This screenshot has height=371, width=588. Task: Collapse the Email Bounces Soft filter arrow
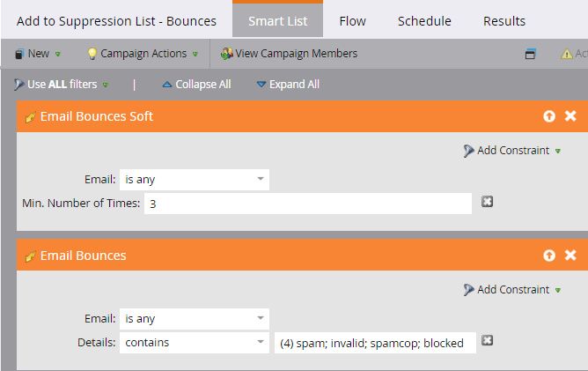(x=549, y=116)
